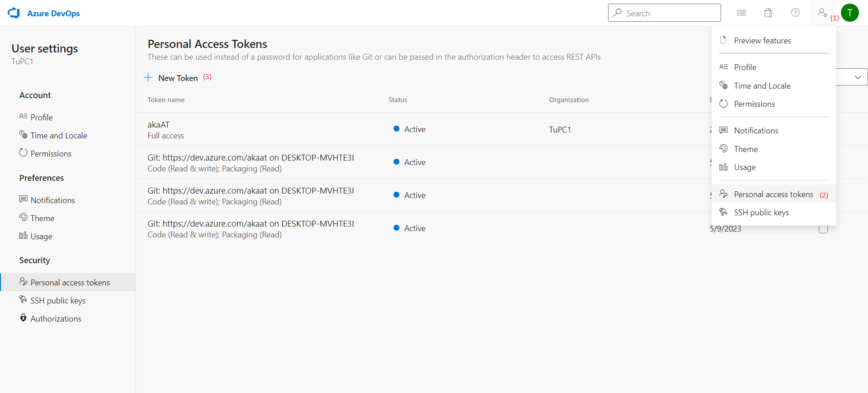868x393 pixels.
Task: Tick the checkbox on the 5/9/2023 token row
Action: (823, 229)
